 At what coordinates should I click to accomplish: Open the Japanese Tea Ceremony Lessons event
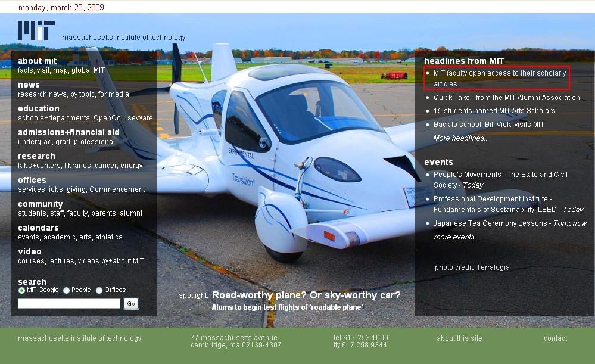pos(510,223)
